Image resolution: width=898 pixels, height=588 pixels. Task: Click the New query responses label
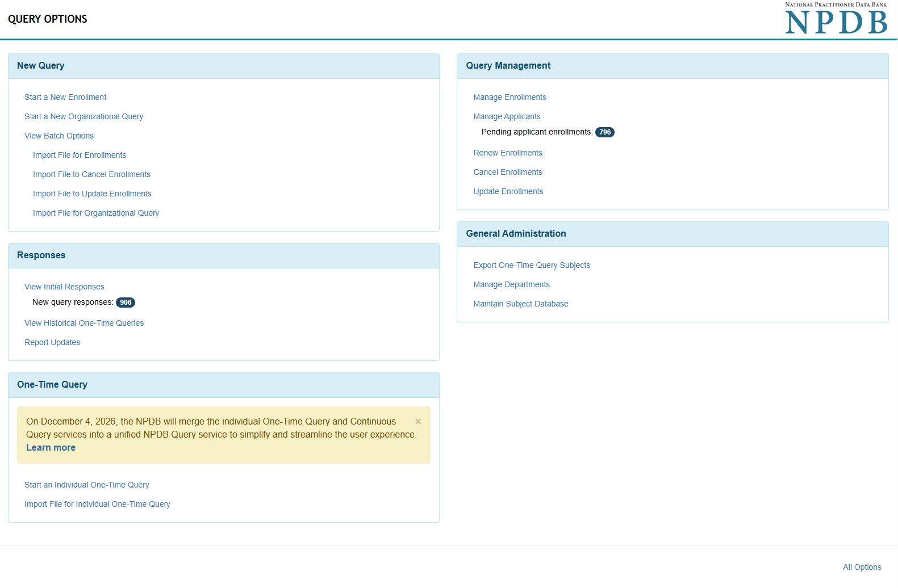(x=73, y=302)
